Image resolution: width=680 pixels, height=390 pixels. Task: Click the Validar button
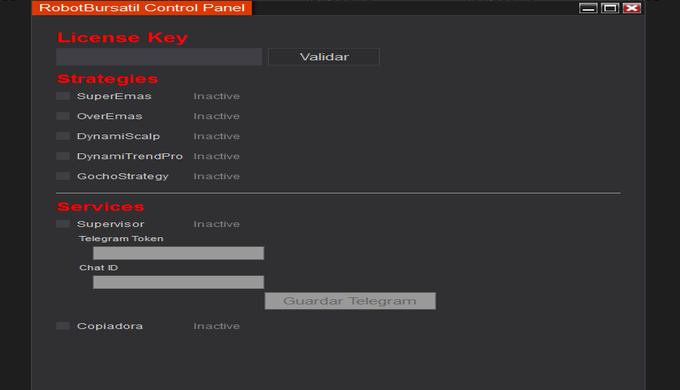click(x=324, y=57)
